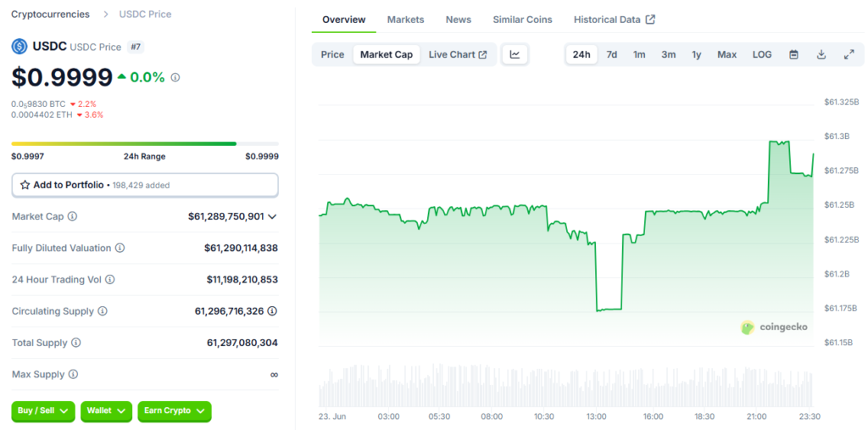
Task: Open the Live Chart external link
Action: click(457, 54)
